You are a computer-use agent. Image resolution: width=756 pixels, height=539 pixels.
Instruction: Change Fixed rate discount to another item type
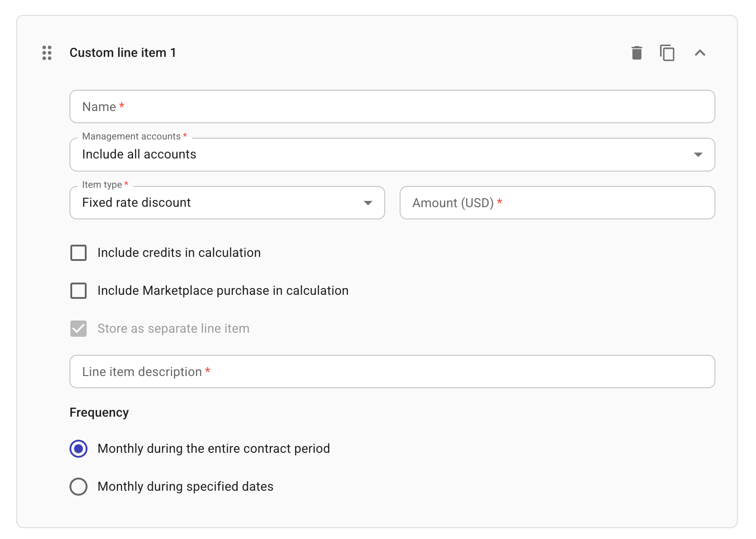(x=368, y=203)
